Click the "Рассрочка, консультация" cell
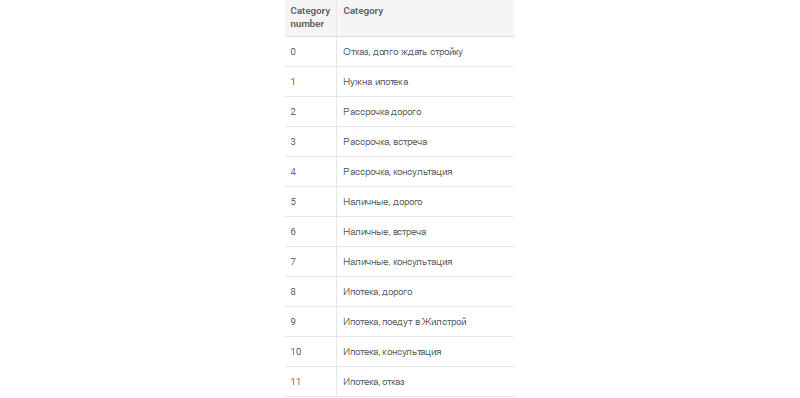800x398 pixels. point(425,172)
